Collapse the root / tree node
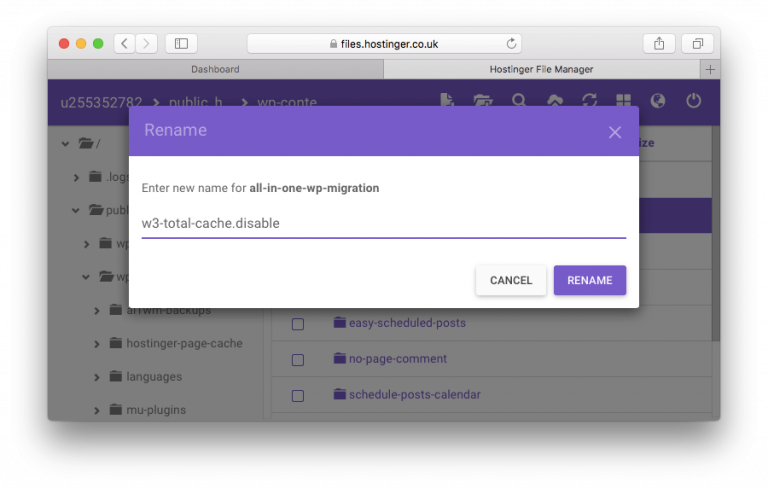The width and height of the screenshot is (768, 489). click(65, 144)
